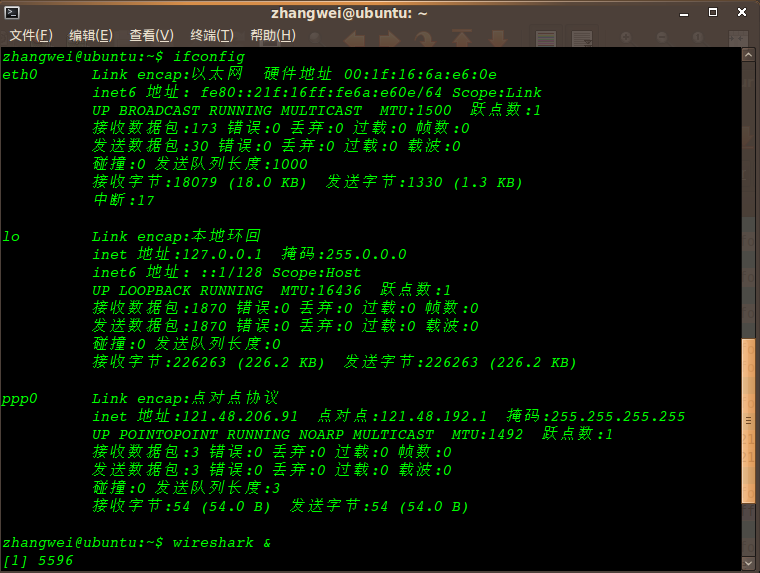This screenshot has width=760, height=573.
Task: Click UP LOOPBACK RUNNING flags
Action: click(x=177, y=290)
